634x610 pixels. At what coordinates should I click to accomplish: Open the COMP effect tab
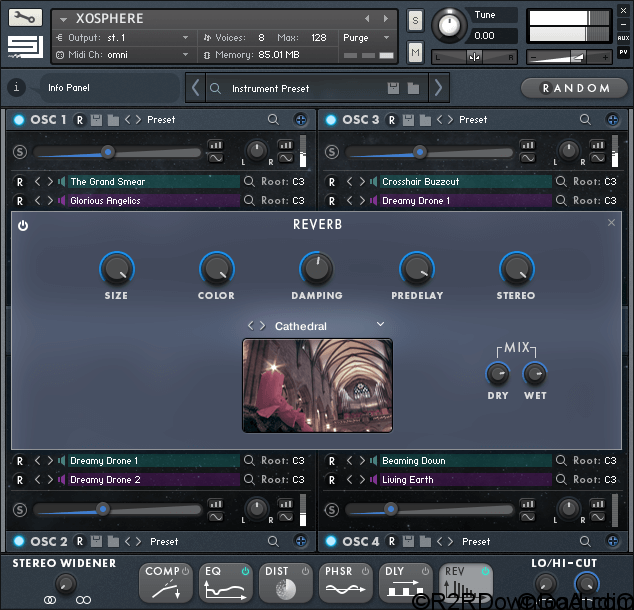[x=165, y=583]
